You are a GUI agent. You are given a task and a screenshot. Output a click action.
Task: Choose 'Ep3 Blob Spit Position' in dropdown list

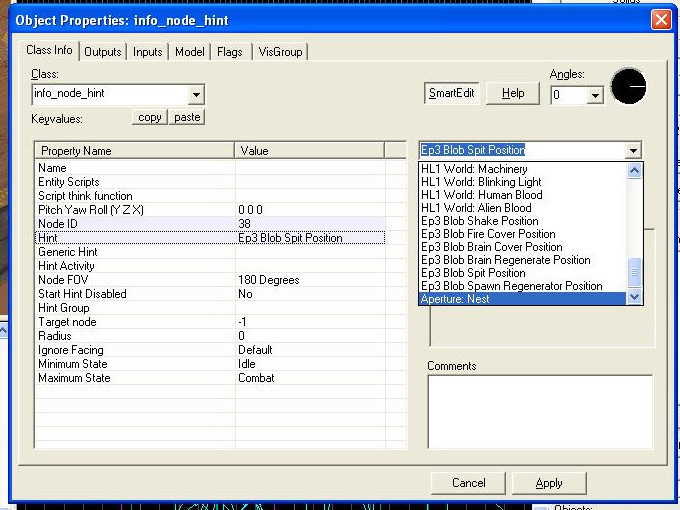click(x=523, y=273)
